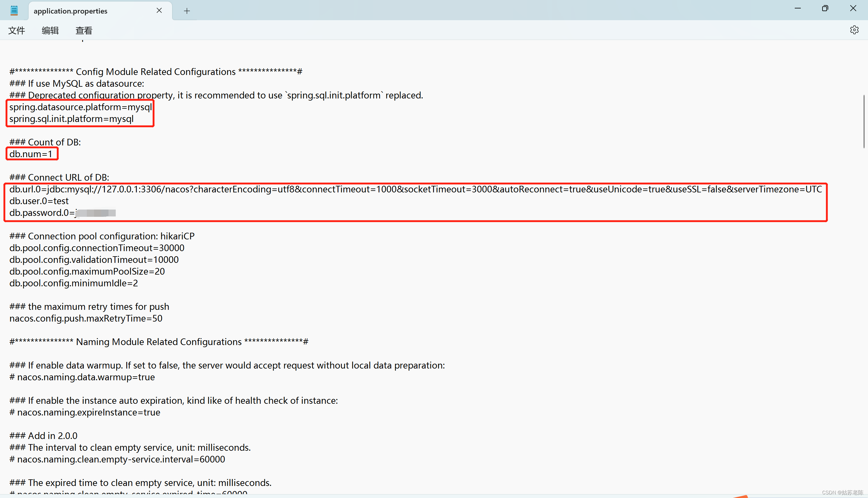Click '### Add in 2.0.0' comment

(43, 436)
